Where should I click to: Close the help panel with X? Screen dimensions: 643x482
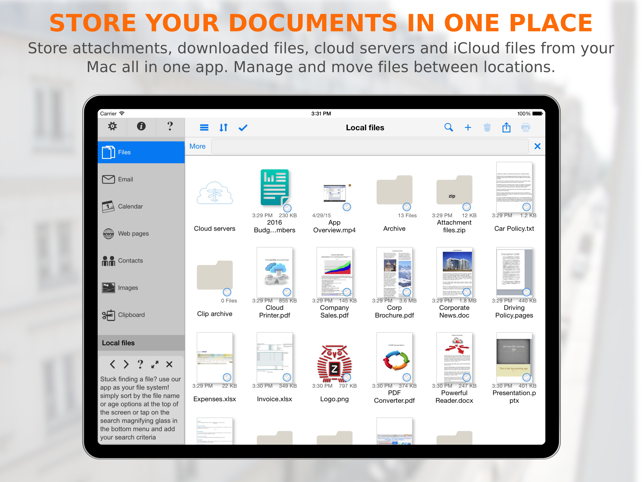169,364
